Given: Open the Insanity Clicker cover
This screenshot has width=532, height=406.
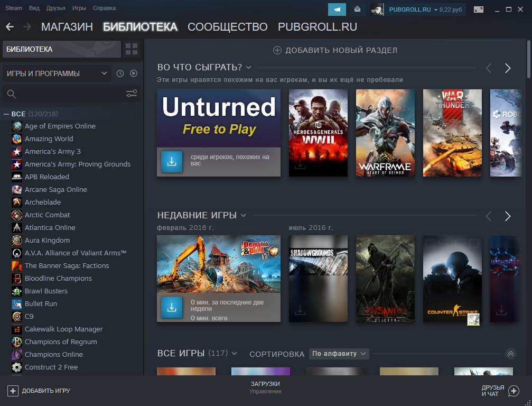Looking at the screenshot, I should coord(385,279).
